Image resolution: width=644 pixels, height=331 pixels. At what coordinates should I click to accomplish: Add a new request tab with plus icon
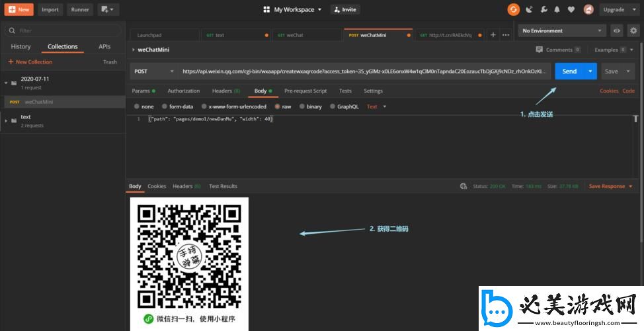[x=493, y=34]
